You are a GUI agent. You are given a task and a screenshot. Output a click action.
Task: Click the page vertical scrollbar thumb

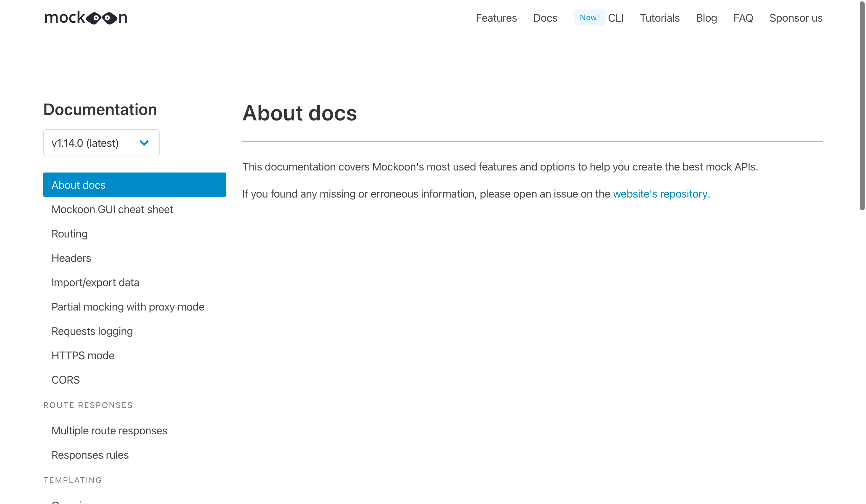click(862, 105)
